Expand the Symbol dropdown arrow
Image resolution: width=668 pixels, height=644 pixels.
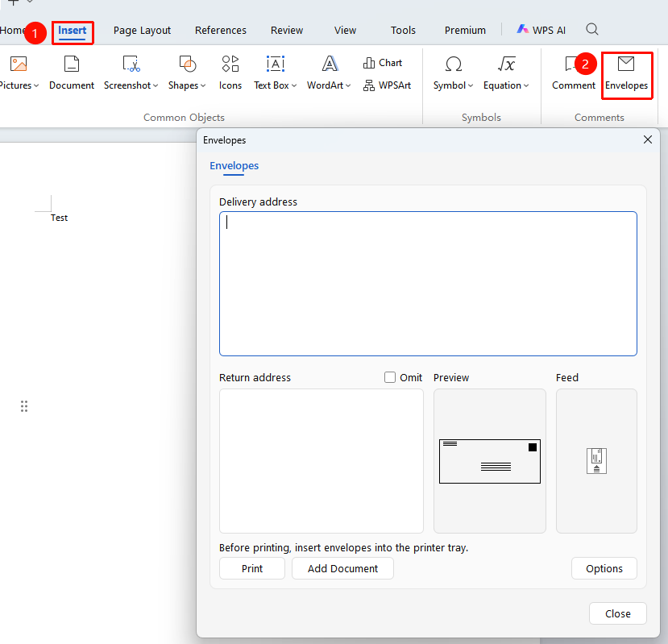pos(471,85)
